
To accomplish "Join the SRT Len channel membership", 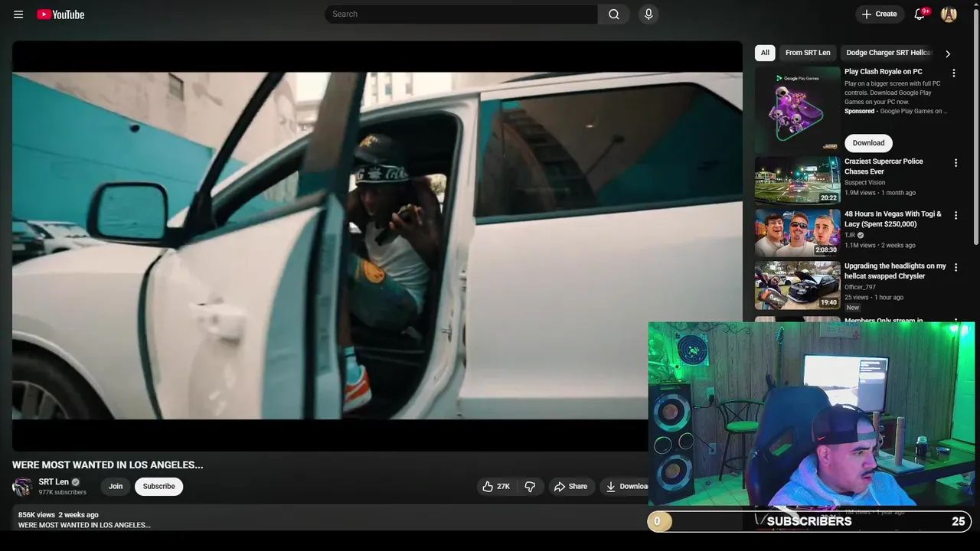I will [116, 487].
